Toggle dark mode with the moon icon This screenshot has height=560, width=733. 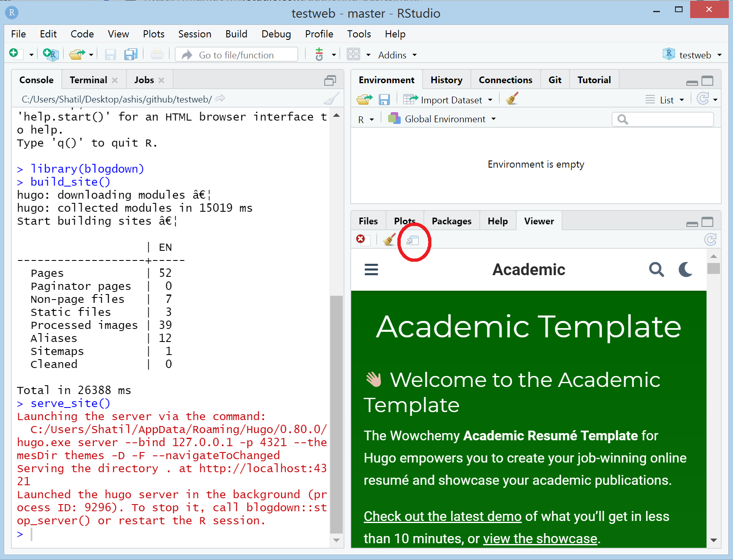click(x=685, y=269)
